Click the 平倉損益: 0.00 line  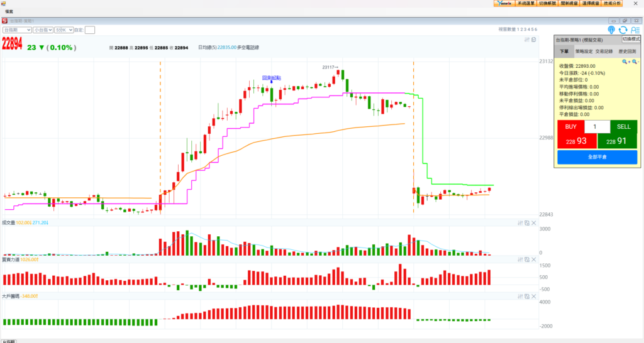(x=574, y=114)
